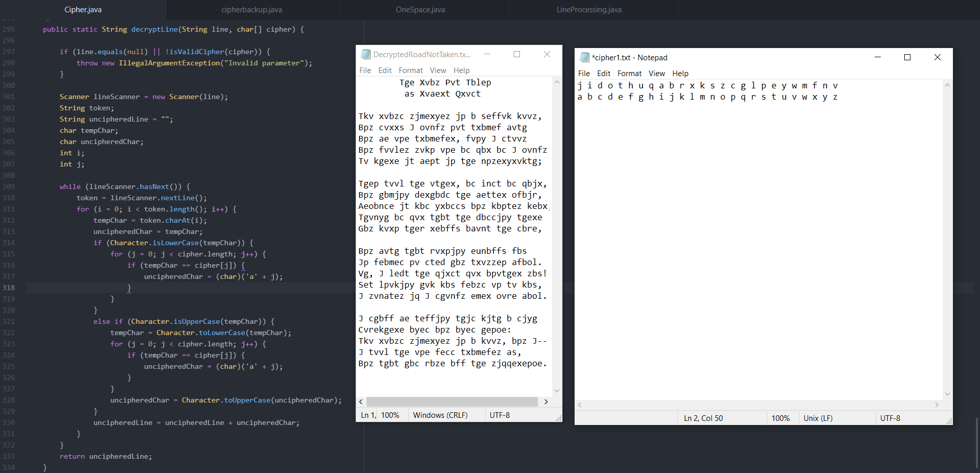The width and height of the screenshot is (980, 473).
Task: Click the 'token = lineScanner.nextLine();' line
Action: click(x=142, y=198)
